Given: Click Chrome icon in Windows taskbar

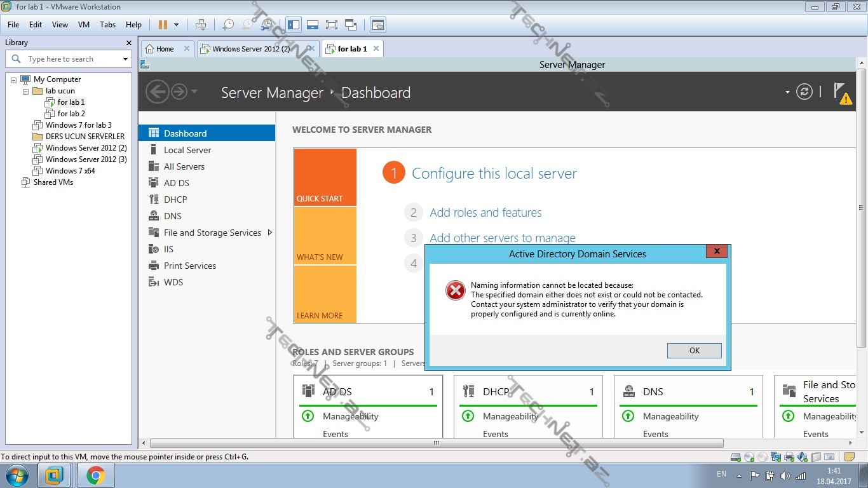Looking at the screenshot, I should click(96, 475).
